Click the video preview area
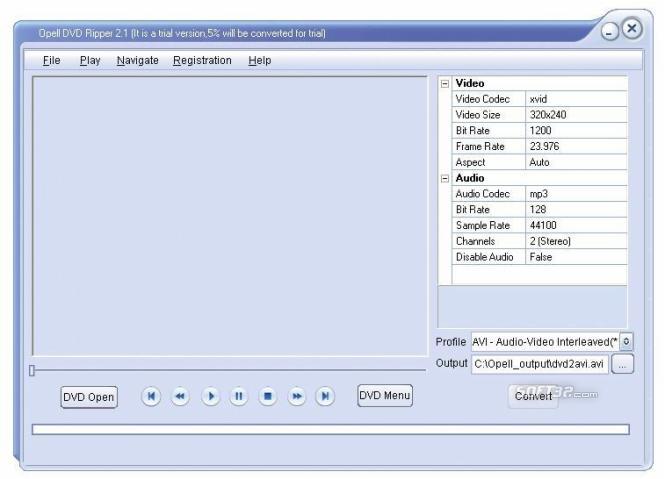 point(230,216)
